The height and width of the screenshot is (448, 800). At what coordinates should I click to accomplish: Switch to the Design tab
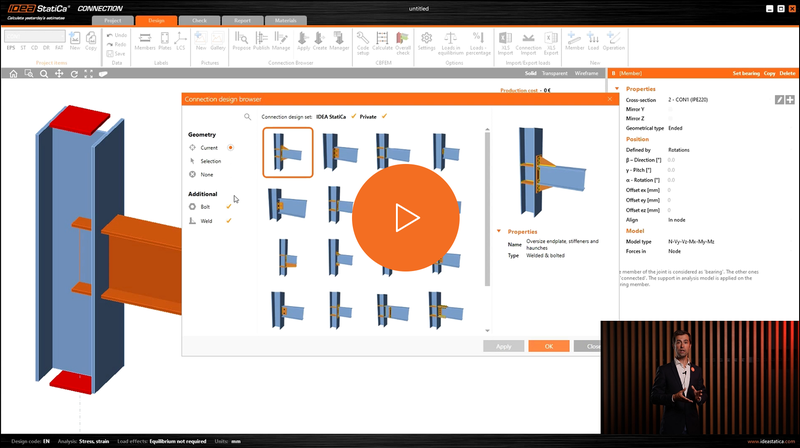pos(156,21)
